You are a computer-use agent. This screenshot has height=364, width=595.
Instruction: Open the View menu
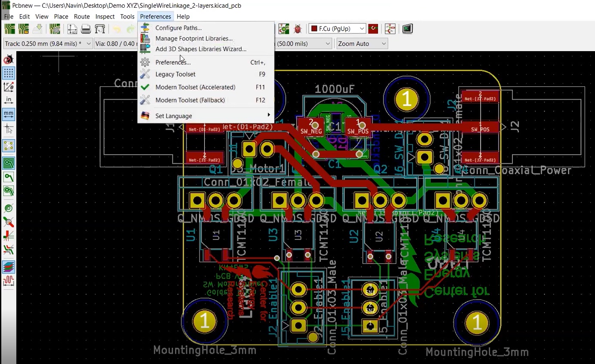[42, 16]
